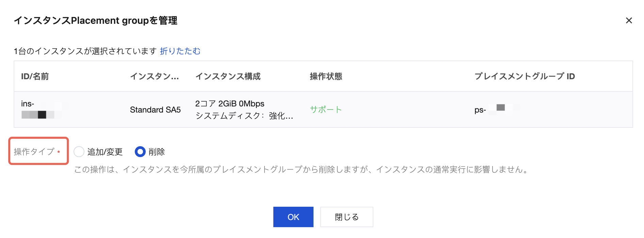Select the 追加/変更 radio option
This screenshot has width=644, height=238.
[79, 152]
